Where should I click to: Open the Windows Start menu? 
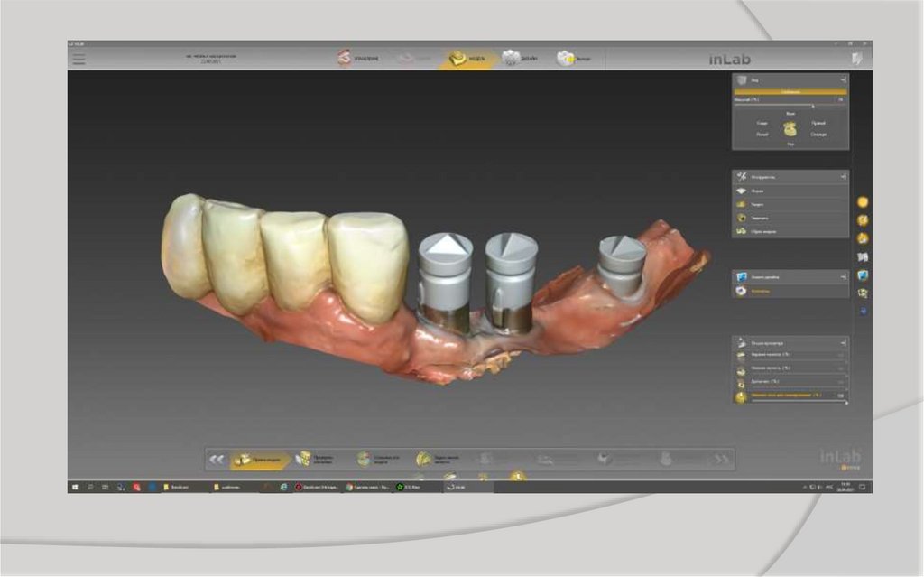74,487
